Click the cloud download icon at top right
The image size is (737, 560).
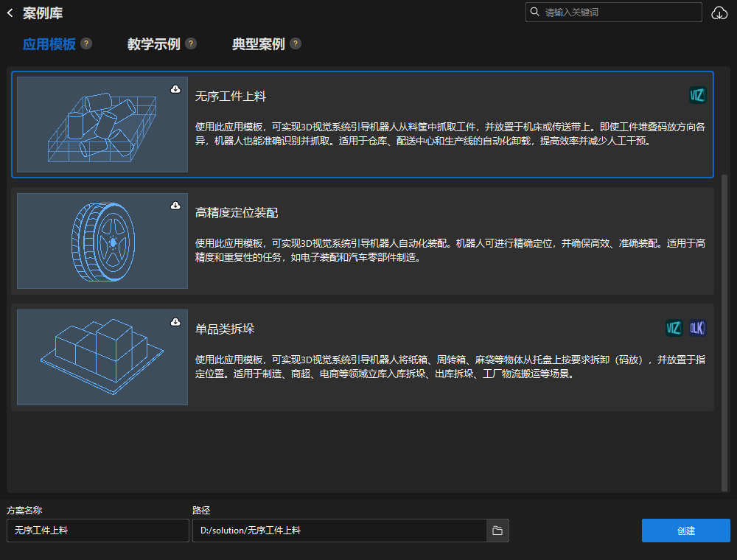(719, 13)
